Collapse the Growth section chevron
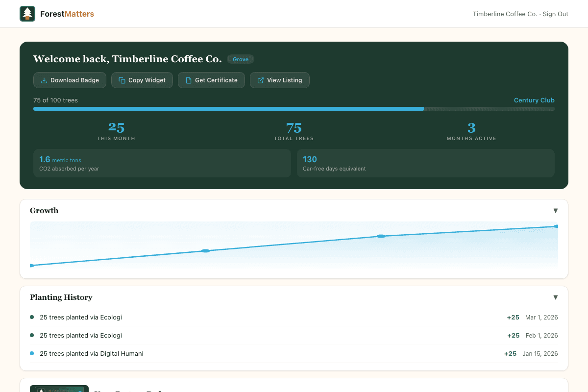The image size is (588, 392). pyautogui.click(x=555, y=210)
